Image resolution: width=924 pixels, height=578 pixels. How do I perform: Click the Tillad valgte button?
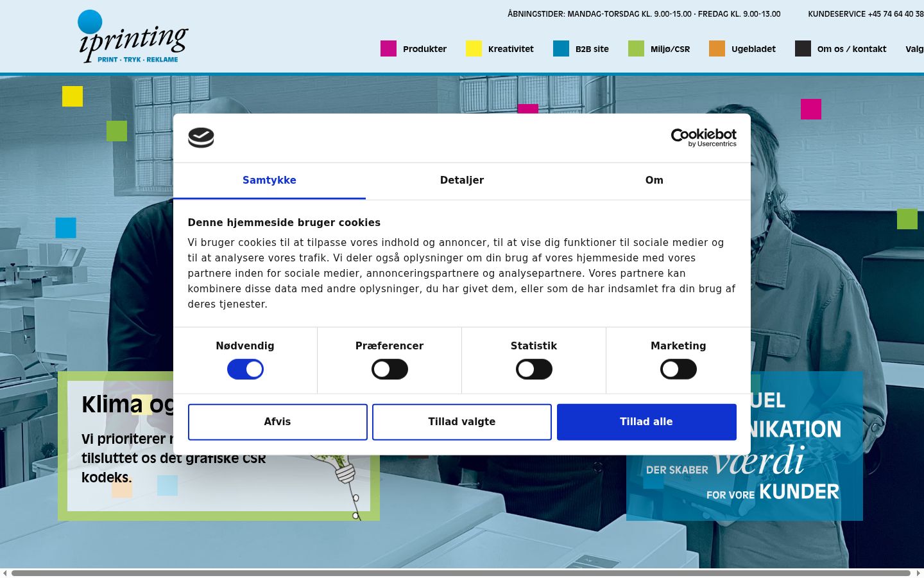pyautogui.click(x=462, y=422)
